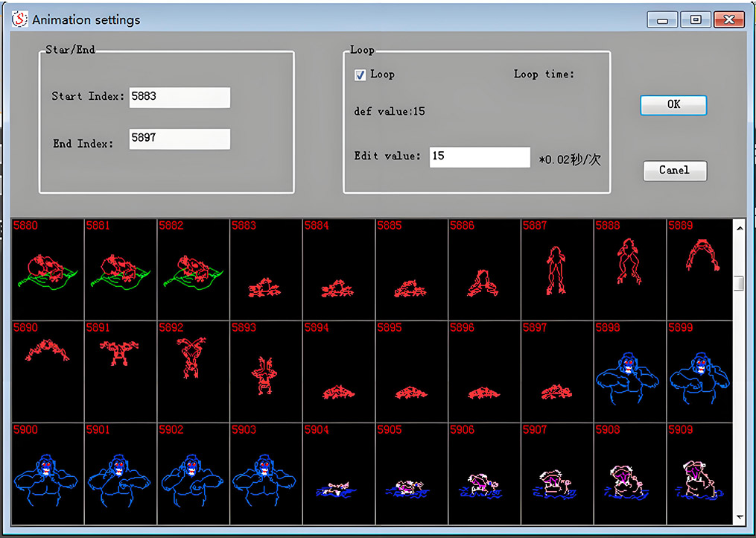Select animation frame thumbnail 5884
This screenshot has height=538, width=756.
coord(339,269)
